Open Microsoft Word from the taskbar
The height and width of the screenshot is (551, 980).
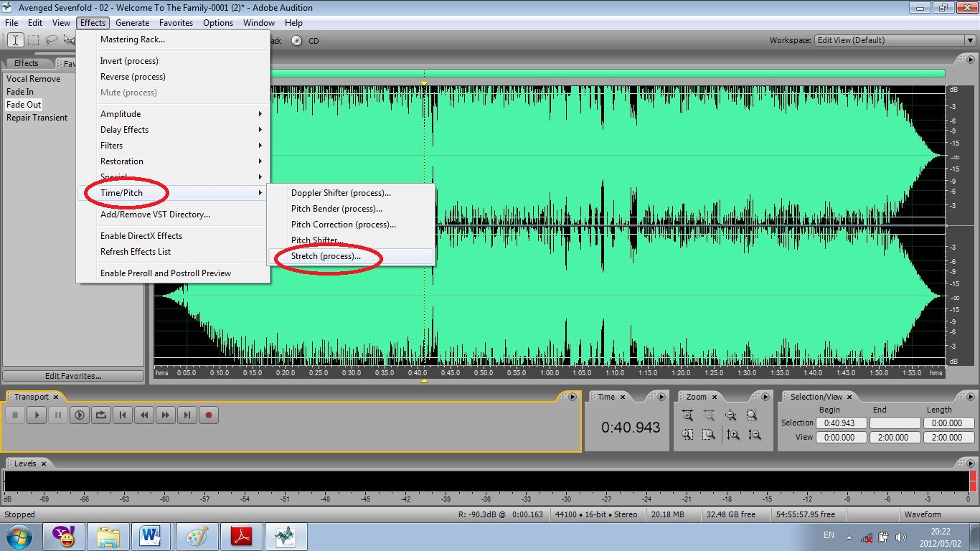point(150,537)
